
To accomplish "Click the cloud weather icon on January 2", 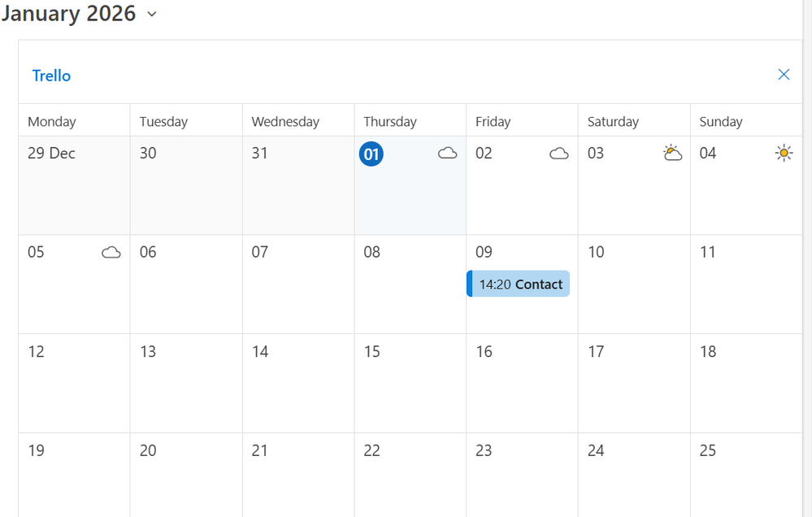I will (x=558, y=153).
